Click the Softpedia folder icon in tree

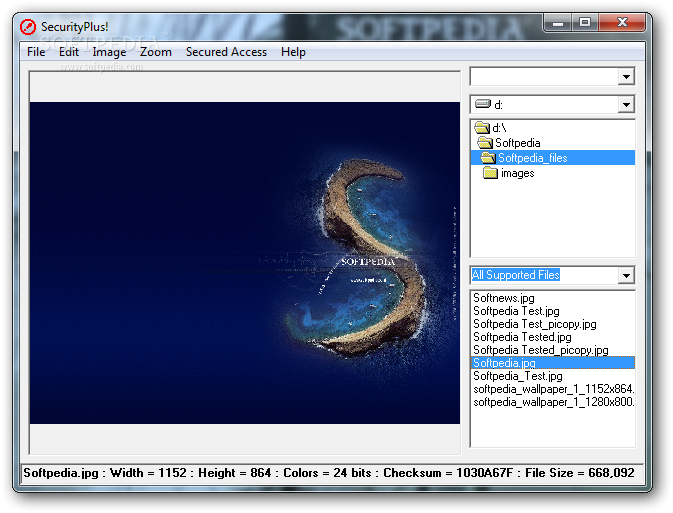[x=486, y=143]
